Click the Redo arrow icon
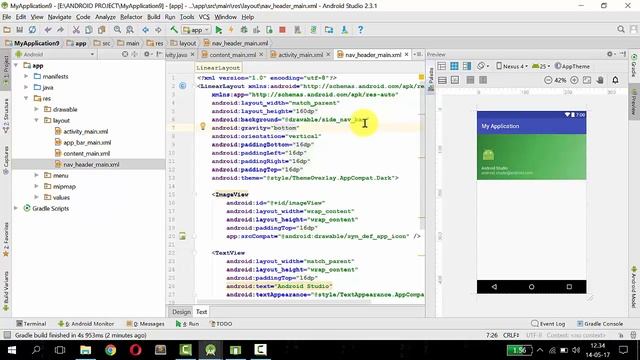 pos(60,30)
